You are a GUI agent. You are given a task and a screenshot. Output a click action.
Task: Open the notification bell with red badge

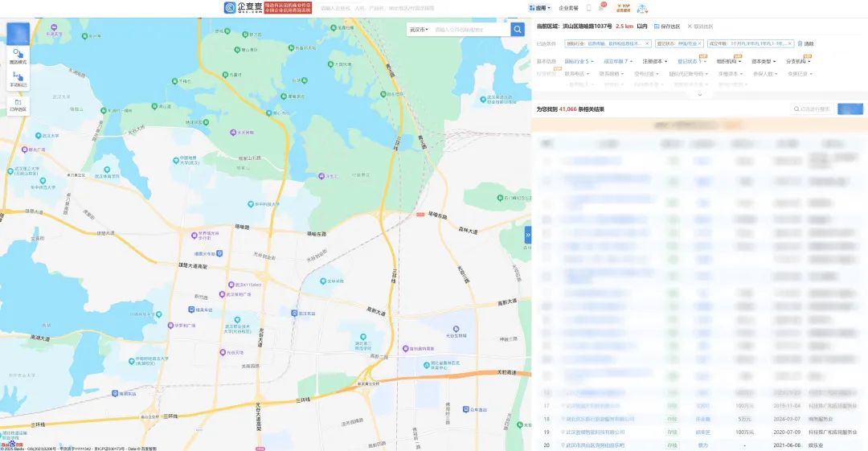601,8
